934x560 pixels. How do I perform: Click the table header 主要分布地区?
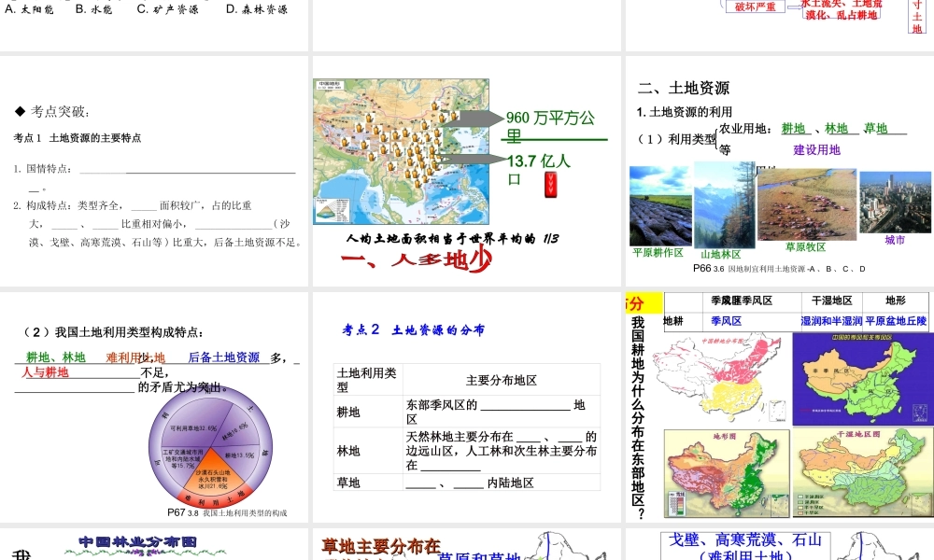501,380
